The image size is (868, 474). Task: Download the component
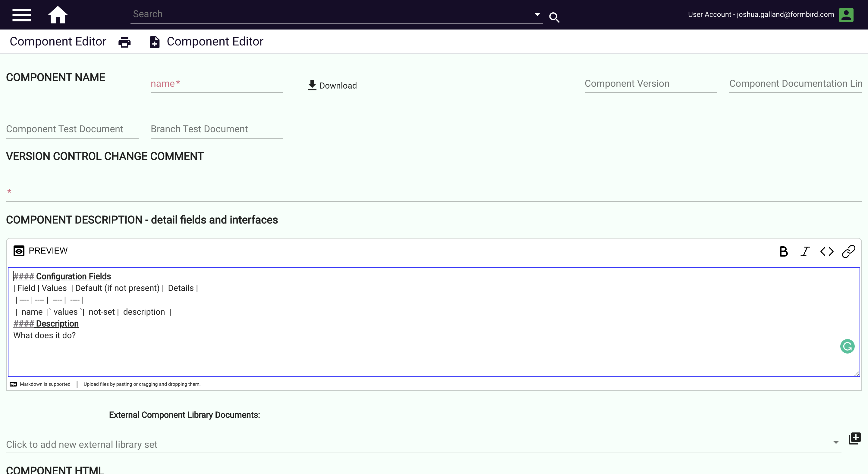332,86
